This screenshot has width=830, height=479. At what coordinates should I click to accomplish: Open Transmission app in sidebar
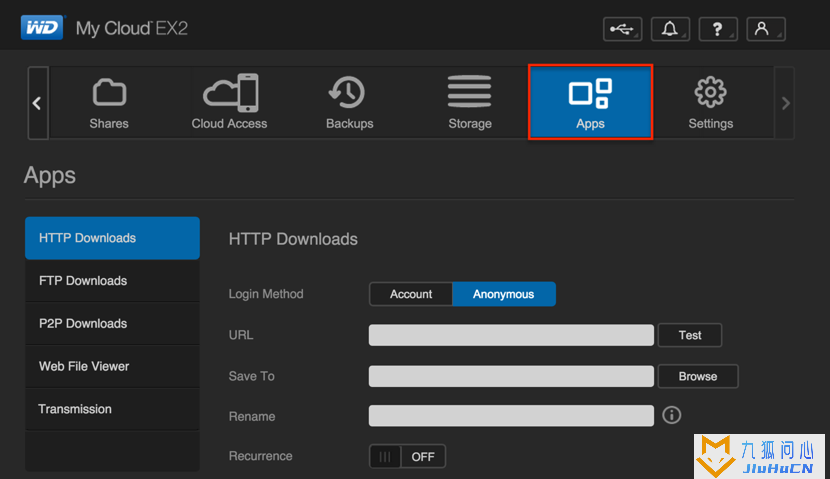coord(112,409)
